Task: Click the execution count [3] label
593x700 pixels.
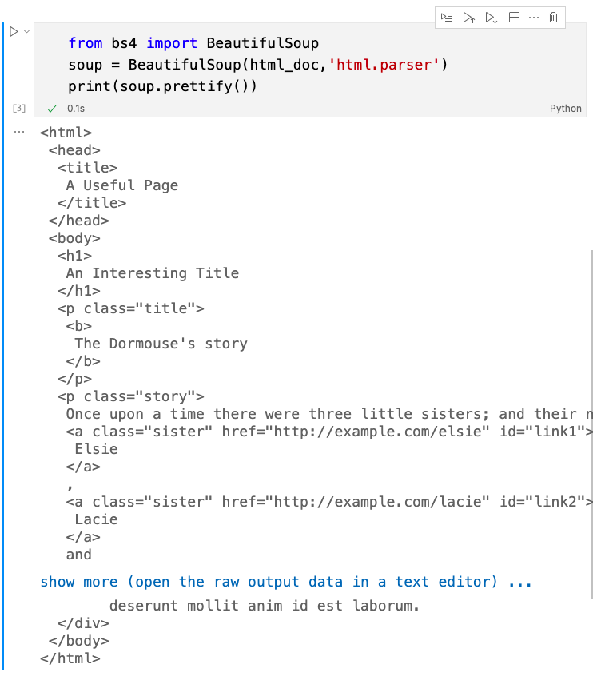Action: (x=19, y=109)
